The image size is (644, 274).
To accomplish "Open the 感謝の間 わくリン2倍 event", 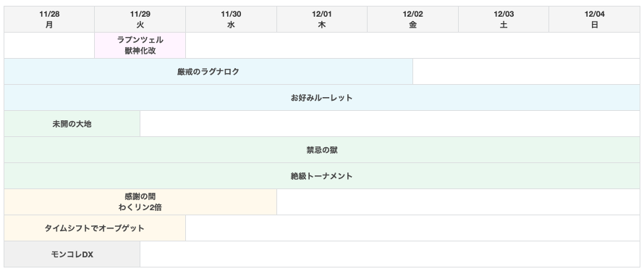I will click(x=140, y=202).
